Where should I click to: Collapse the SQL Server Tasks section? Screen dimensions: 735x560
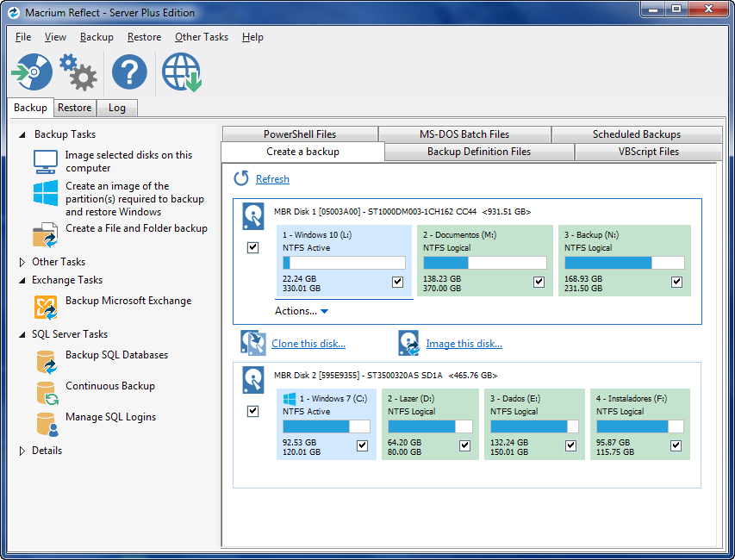[22, 334]
